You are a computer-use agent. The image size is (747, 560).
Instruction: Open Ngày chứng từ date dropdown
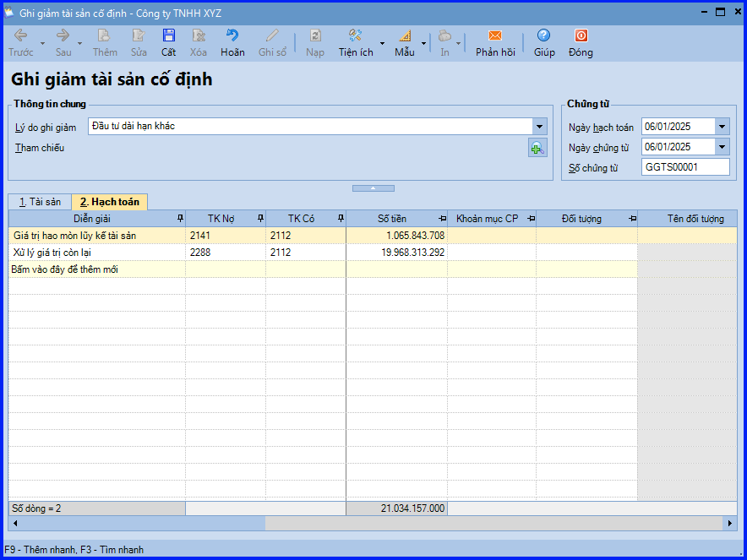point(722,147)
